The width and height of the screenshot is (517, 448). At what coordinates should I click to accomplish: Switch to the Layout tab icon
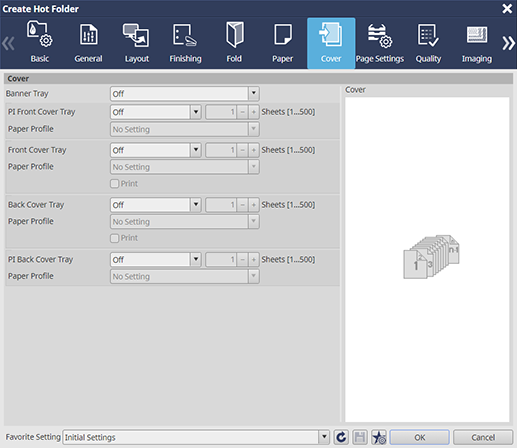[136, 35]
